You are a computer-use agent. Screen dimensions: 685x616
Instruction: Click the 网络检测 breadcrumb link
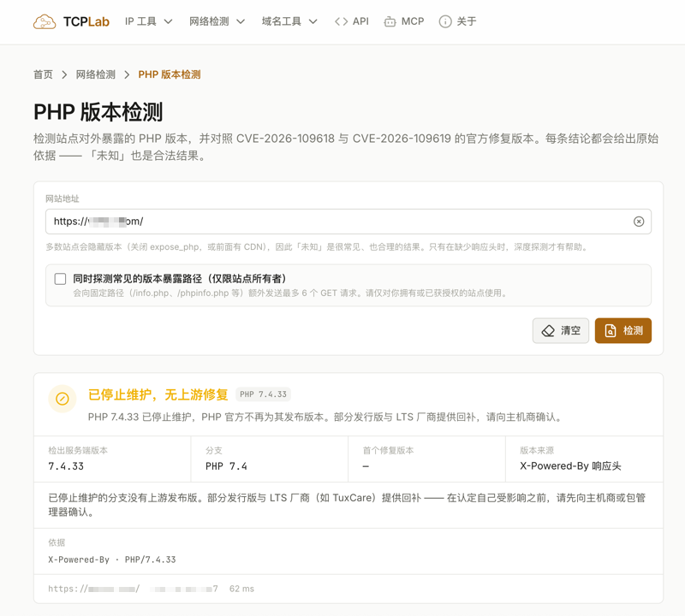click(96, 74)
